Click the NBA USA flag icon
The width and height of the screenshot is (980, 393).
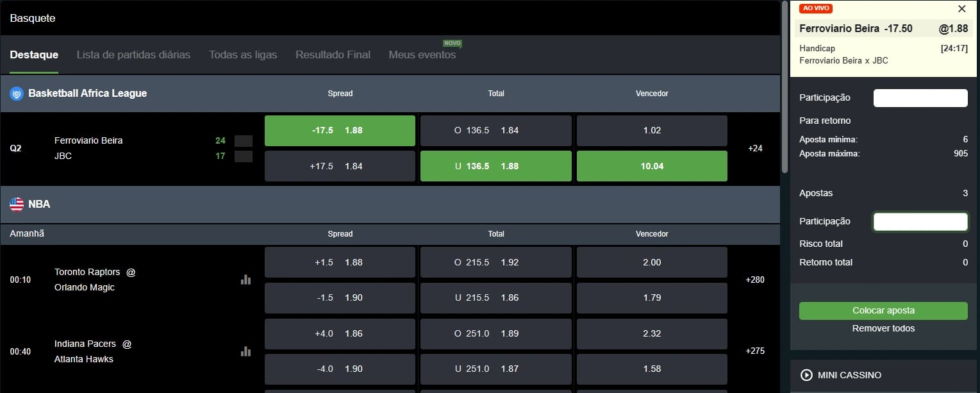17,205
